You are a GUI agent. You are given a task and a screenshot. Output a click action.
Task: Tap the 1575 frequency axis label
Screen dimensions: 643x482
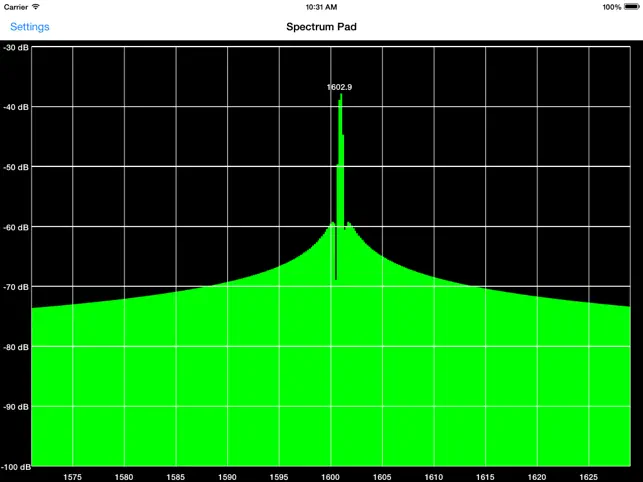pos(73,477)
